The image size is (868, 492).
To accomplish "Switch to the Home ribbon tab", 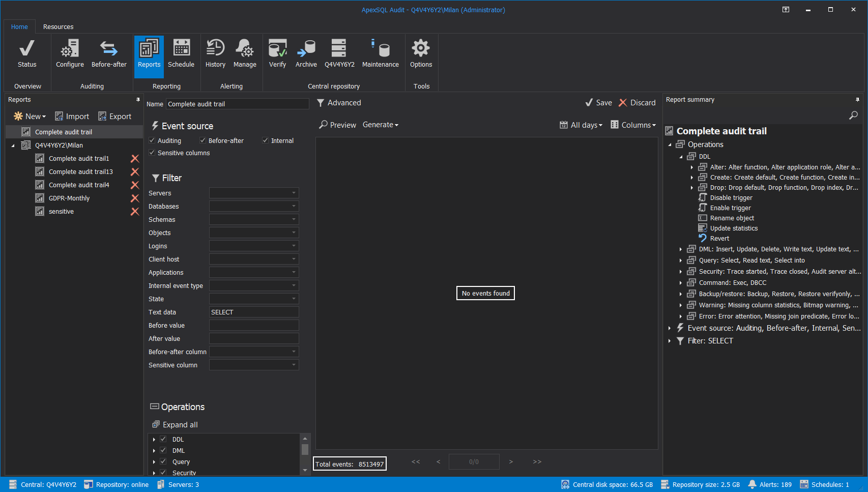I will point(19,27).
